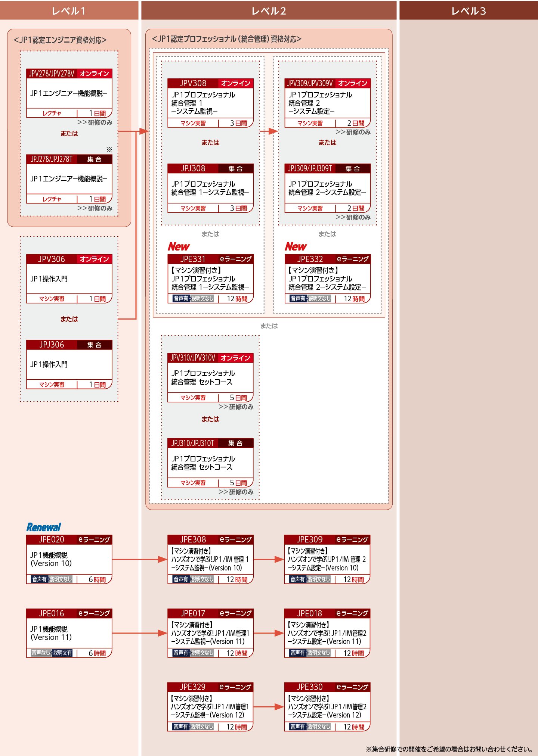538x756 pixels.
Task: Open the new JPE331 eラーニング course
Action: tap(210, 279)
